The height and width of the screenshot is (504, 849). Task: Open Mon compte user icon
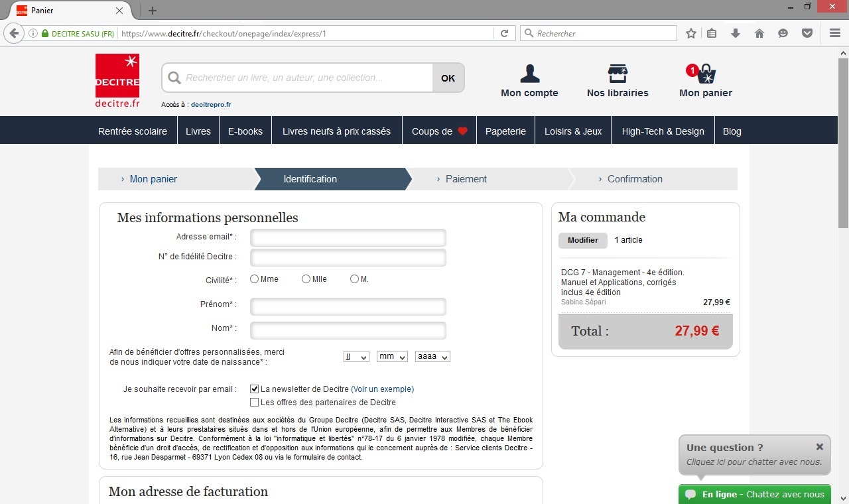coord(529,74)
